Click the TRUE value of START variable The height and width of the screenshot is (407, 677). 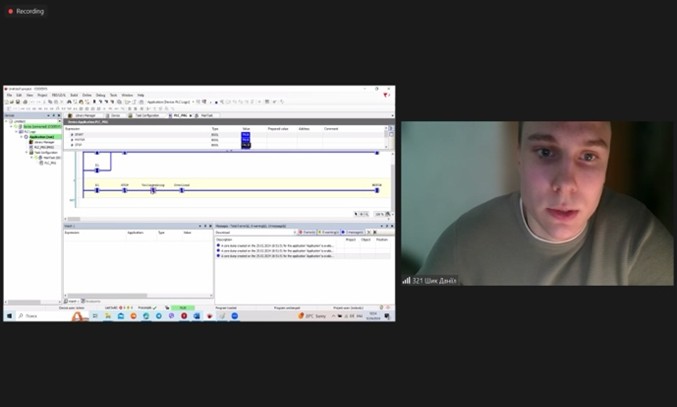pyautogui.click(x=246, y=134)
